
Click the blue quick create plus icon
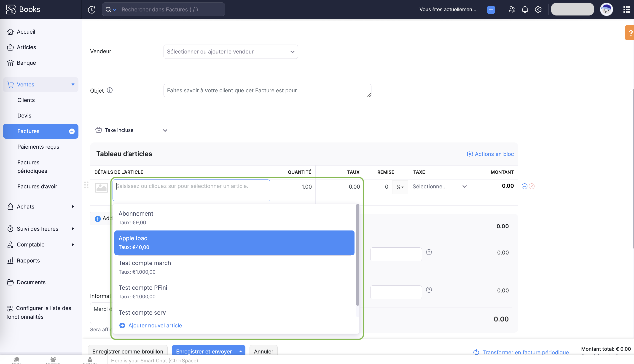point(491,10)
